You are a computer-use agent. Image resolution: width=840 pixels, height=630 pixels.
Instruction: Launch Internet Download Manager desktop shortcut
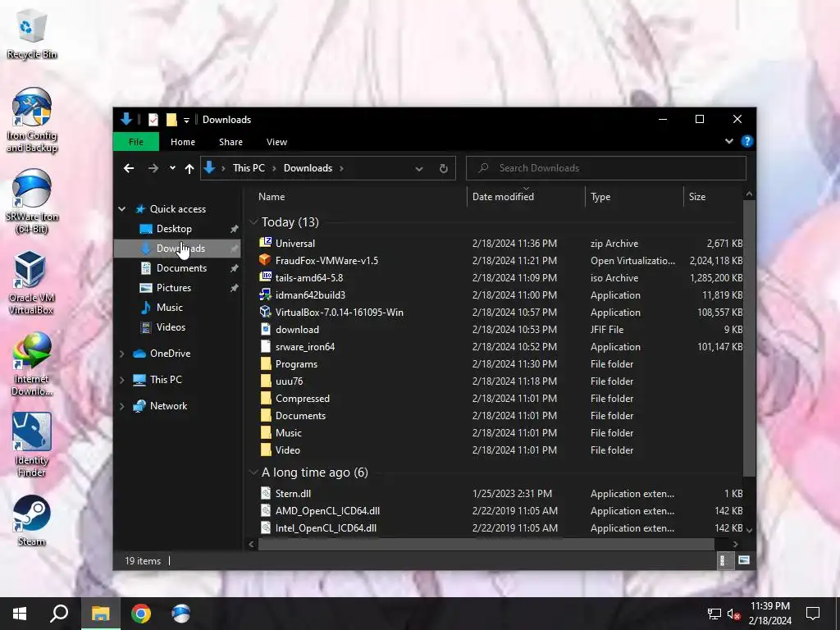[32, 364]
